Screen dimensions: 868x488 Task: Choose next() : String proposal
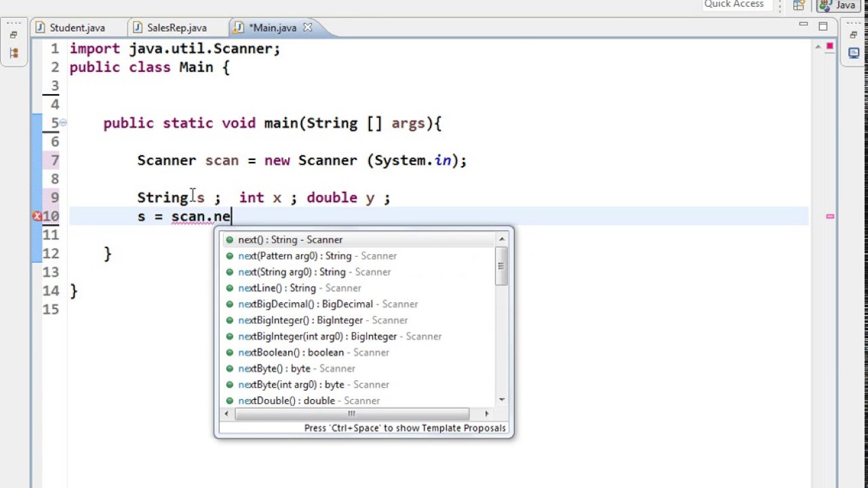click(358, 240)
